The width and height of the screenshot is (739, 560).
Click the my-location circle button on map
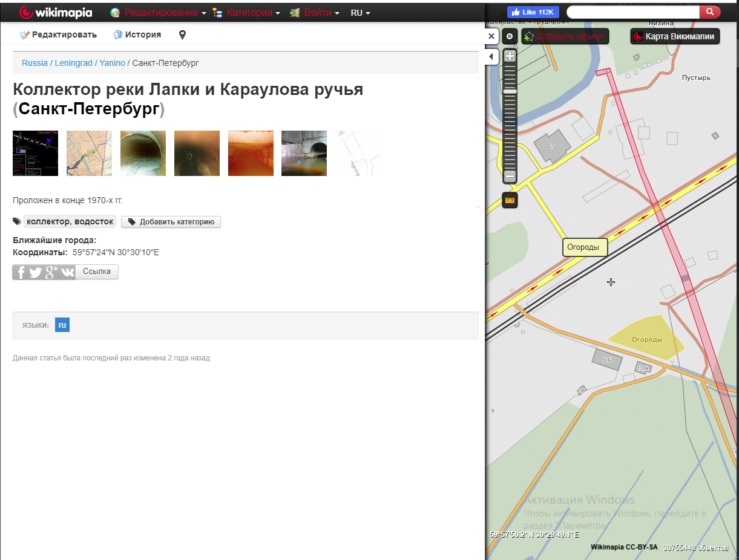coord(510,36)
